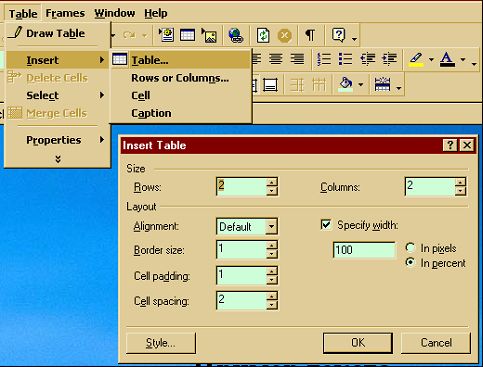Click the Table AutoFormat icon
The image size is (483, 367).
(382, 85)
